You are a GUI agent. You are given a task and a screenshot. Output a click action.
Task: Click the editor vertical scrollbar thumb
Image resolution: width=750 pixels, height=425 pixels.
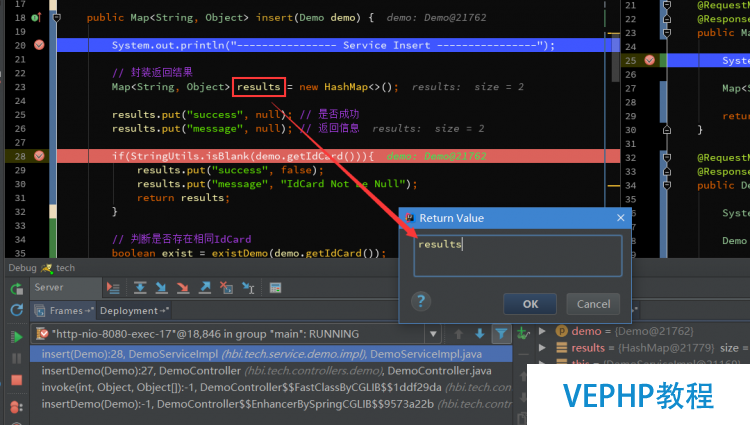[x=616, y=57]
